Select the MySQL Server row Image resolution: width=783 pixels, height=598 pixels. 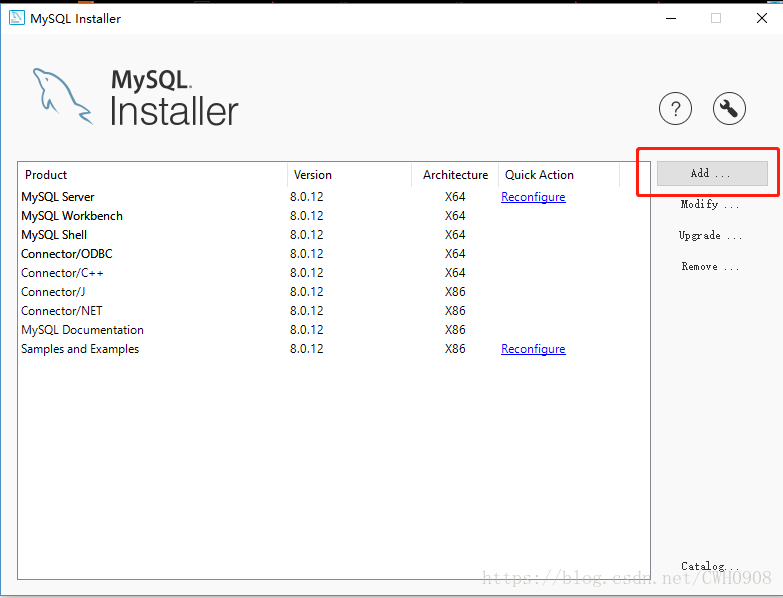click(334, 197)
